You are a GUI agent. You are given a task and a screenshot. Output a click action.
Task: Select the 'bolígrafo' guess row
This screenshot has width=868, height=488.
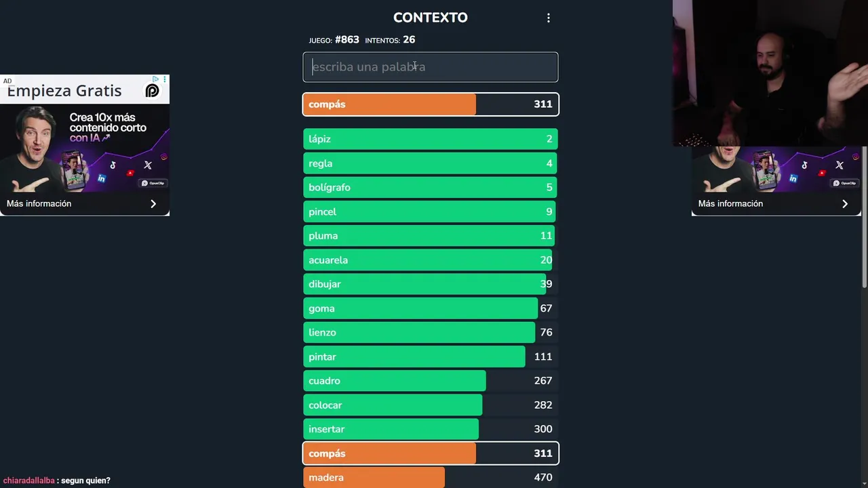tap(431, 187)
